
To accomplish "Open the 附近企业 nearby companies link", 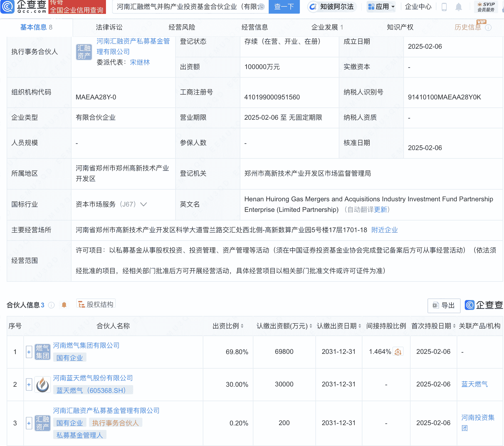I will pos(384,230).
